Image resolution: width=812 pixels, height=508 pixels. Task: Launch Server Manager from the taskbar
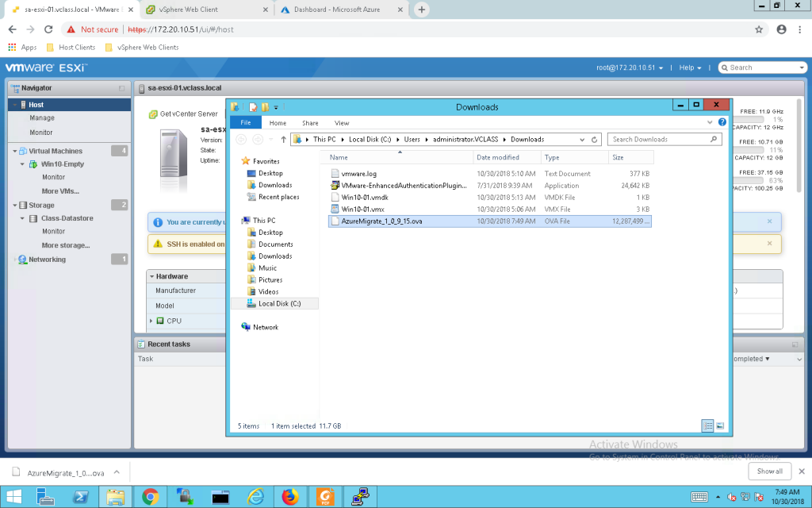45,497
